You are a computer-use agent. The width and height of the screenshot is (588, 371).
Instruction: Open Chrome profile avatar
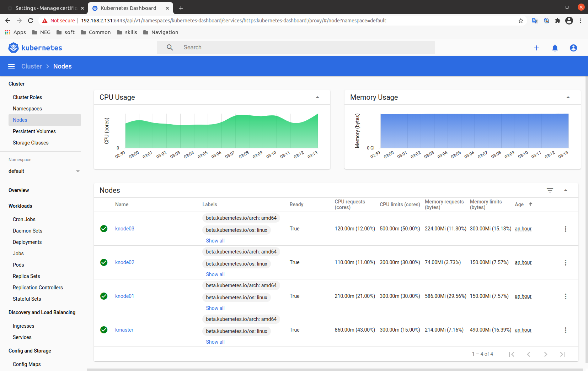(x=569, y=21)
